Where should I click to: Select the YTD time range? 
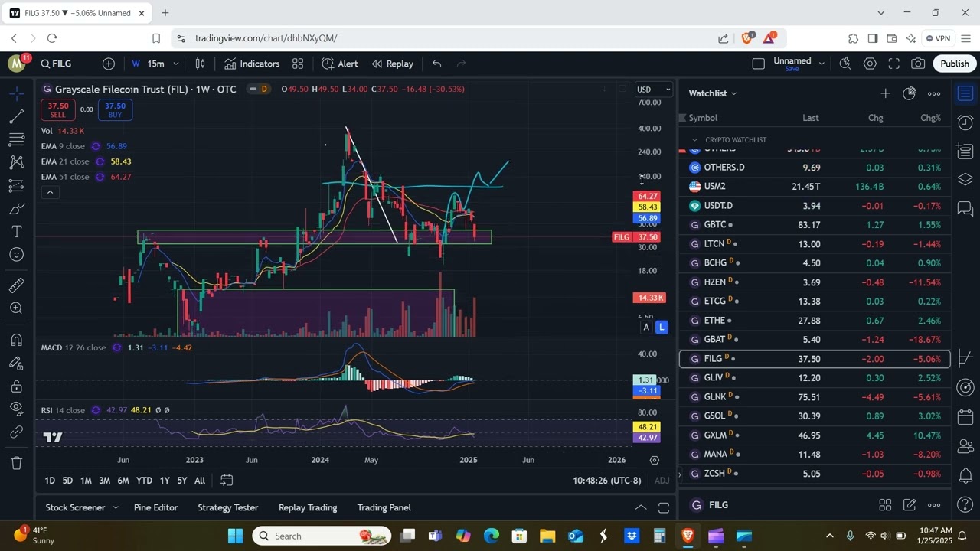144,481
